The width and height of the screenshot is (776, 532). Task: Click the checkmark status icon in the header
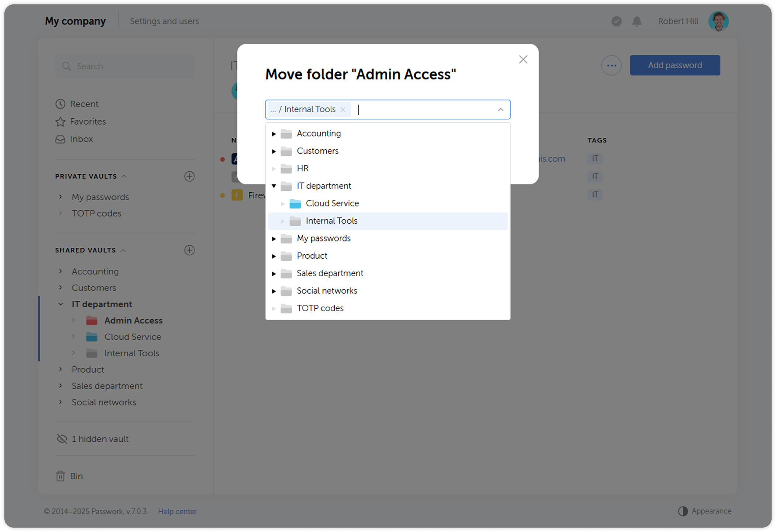(616, 21)
